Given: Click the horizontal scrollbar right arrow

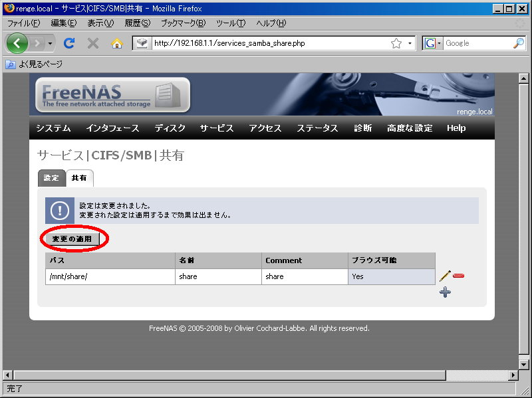Looking at the screenshot, I should pos(513,375).
